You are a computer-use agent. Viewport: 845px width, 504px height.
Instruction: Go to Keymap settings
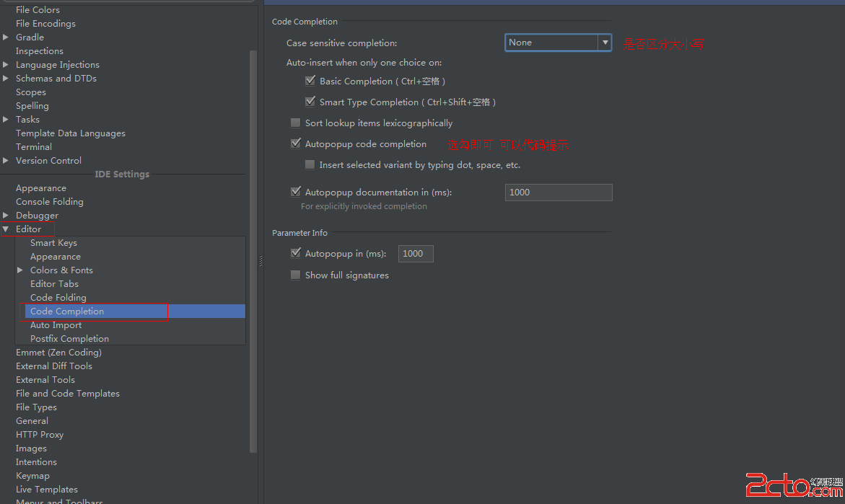(32, 476)
